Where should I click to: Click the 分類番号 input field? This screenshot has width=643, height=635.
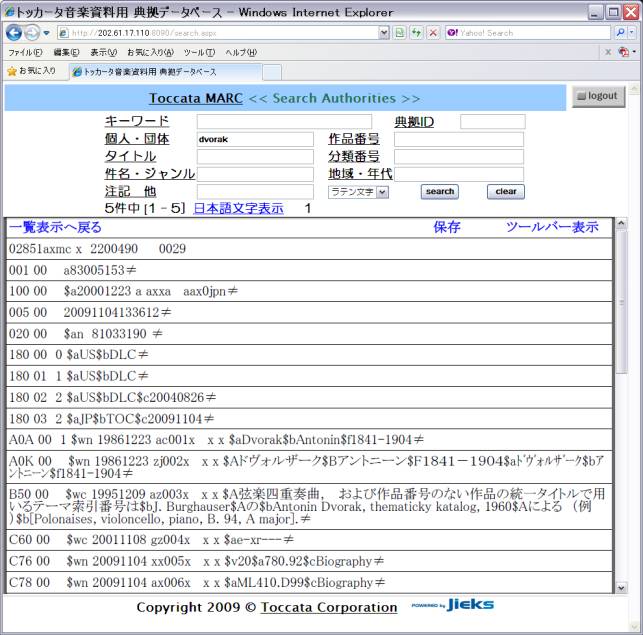(459, 157)
